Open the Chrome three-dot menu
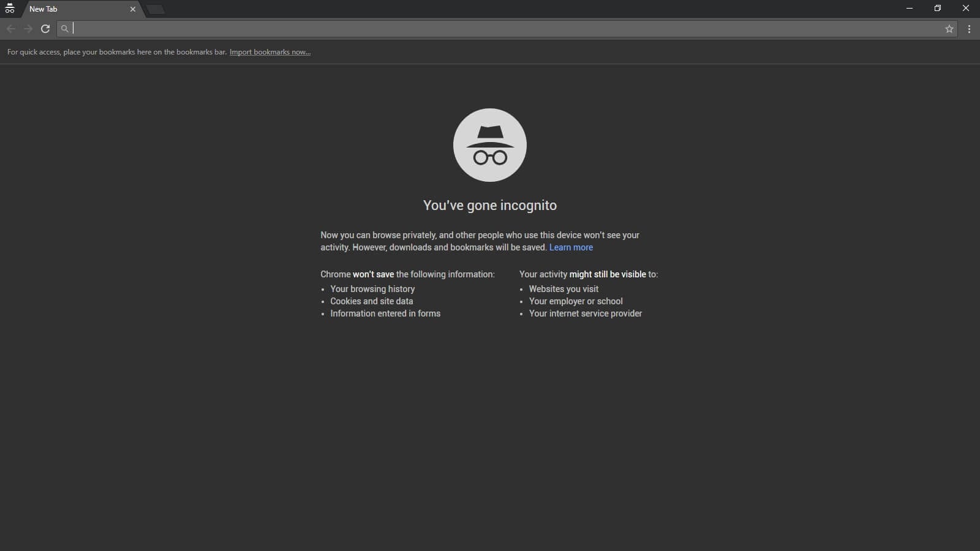This screenshot has height=551, width=980. (x=969, y=29)
